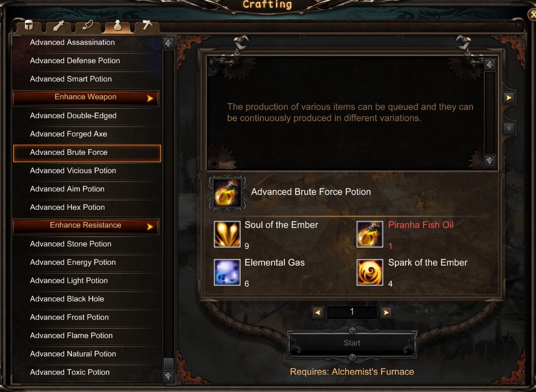This screenshot has width=536, height=392.
Task: Click the Advanced Brute Force Potion icon
Action: click(x=227, y=193)
